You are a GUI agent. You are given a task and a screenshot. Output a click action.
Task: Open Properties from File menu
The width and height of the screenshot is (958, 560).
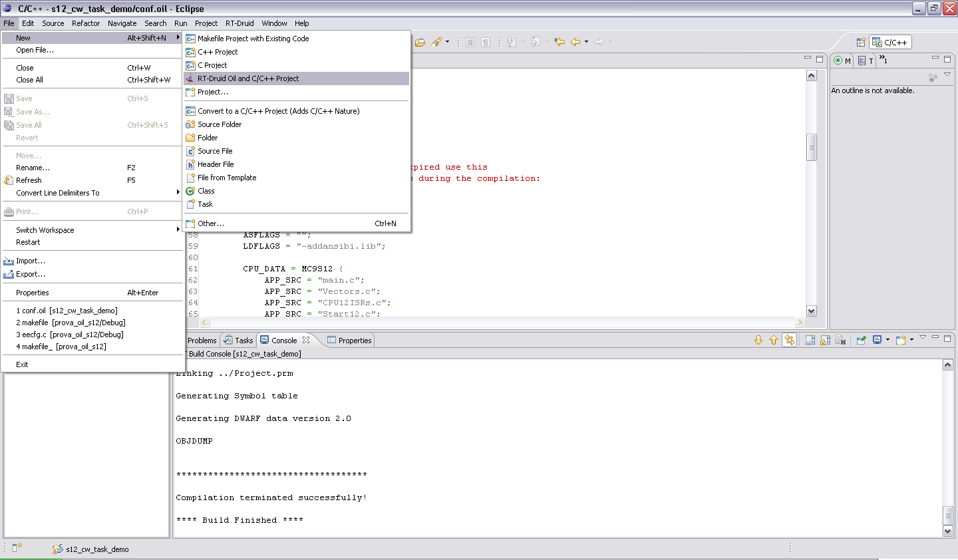point(92,293)
